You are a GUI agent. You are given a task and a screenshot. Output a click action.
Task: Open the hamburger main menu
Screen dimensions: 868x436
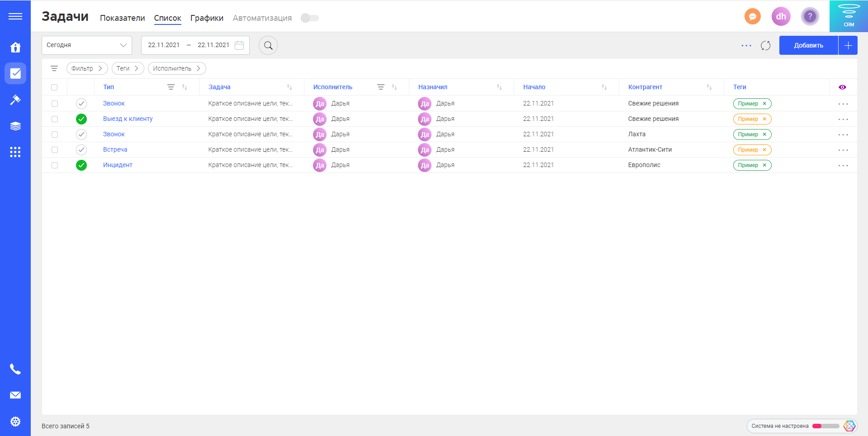(15, 16)
